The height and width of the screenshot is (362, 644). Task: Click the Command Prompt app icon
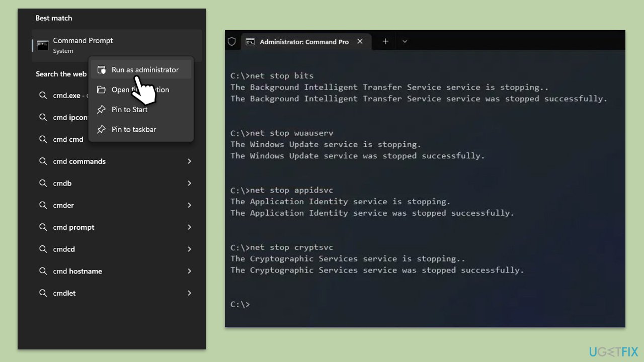click(43, 45)
